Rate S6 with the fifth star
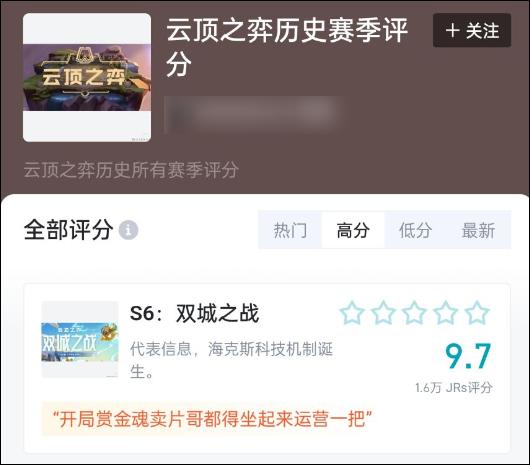This screenshot has height=465, width=530. coord(477,313)
